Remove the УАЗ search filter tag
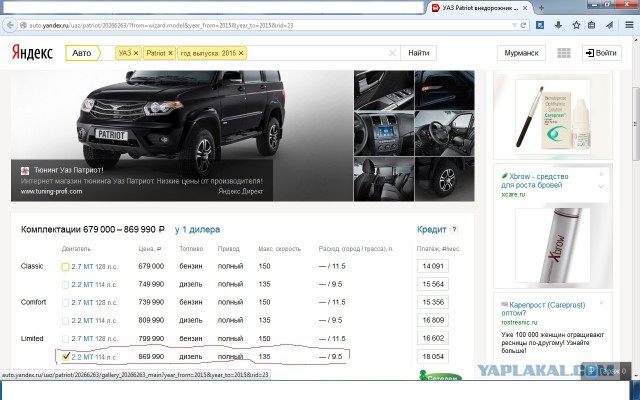640x400 pixels. point(135,52)
